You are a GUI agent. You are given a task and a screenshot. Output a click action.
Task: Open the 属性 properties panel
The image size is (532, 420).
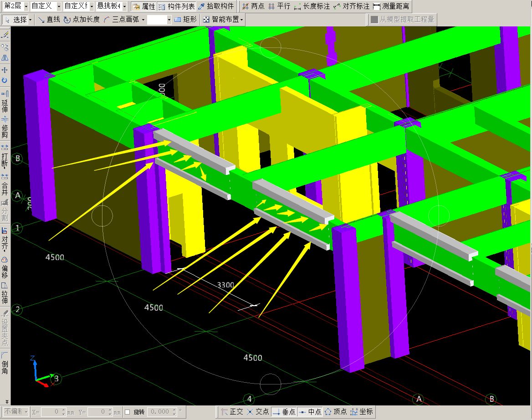tap(143, 6)
